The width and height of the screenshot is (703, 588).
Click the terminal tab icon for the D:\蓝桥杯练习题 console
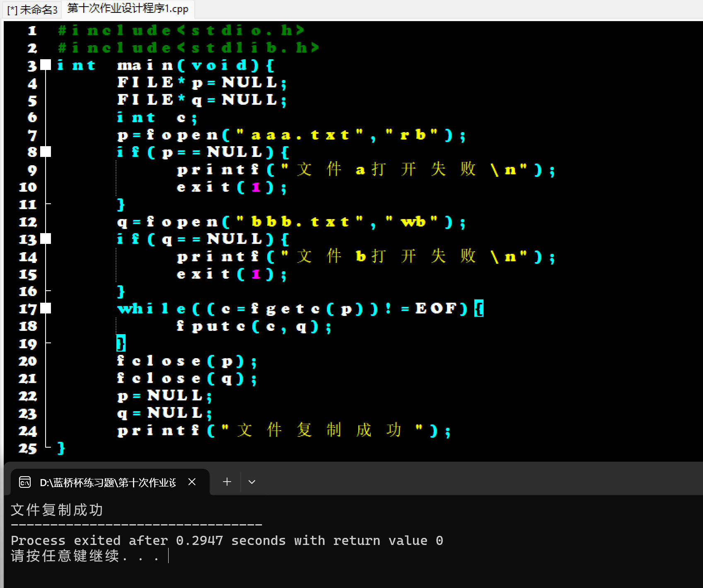click(x=25, y=482)
